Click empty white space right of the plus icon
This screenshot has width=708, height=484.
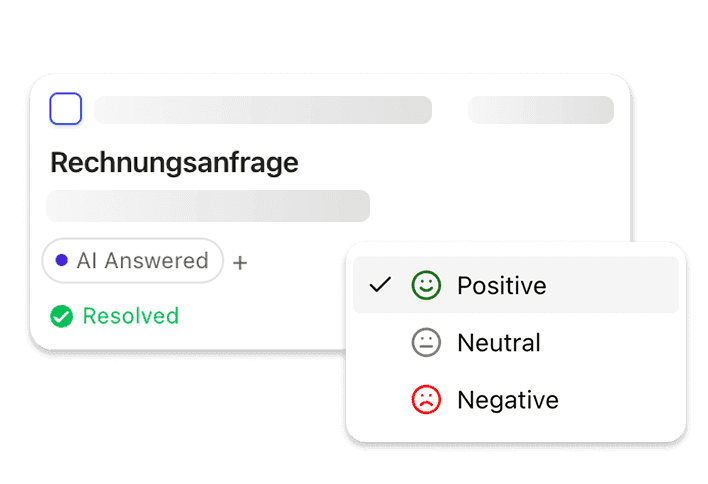click(300, 263)
